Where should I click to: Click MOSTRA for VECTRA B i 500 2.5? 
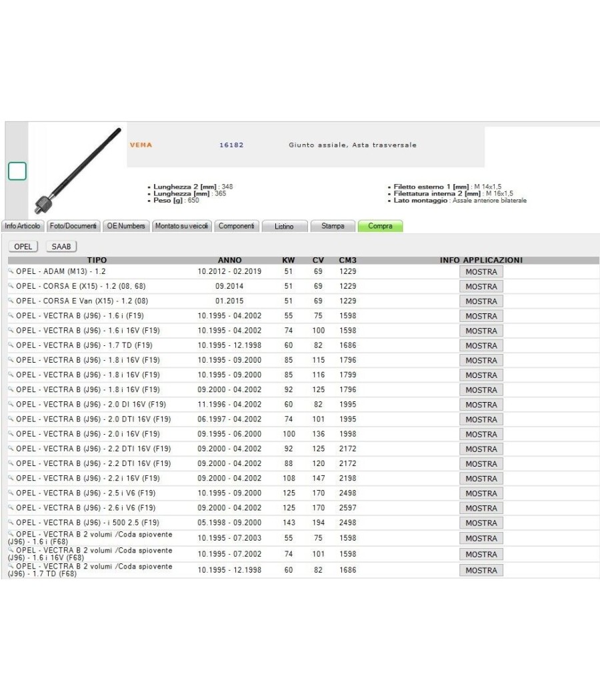click(x=481, y=522)
